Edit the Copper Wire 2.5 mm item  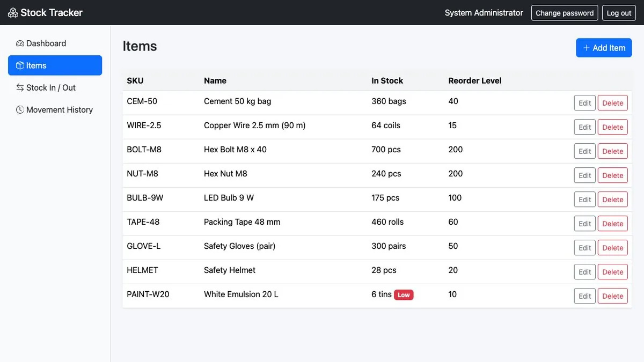(x=585, y=127)
